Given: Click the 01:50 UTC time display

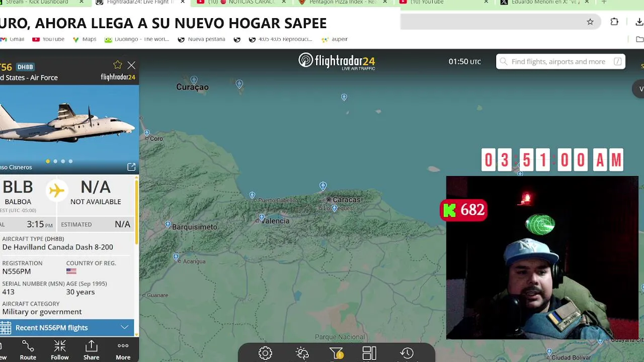Looking at the screenshot, I should coord(465,61).
